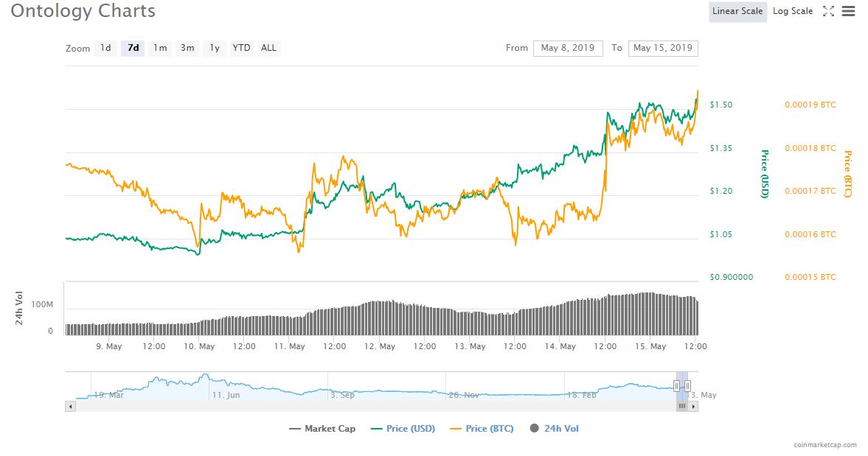The height and width of the screenshot is (456, 868).
Task: Set zoom to 1m
Action: point(160,48)
